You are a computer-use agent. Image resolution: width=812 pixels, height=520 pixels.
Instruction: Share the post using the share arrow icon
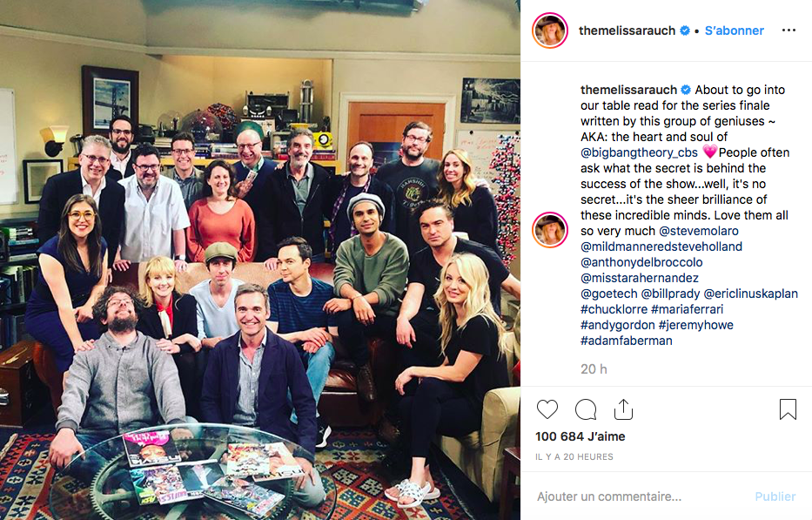[623, 409]
